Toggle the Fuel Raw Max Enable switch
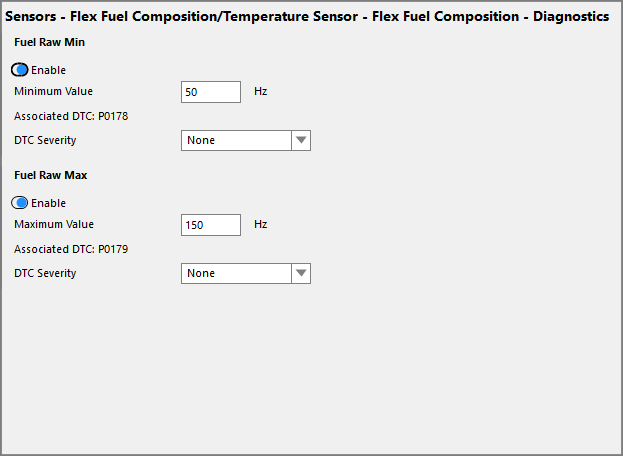The image size is (623, 456). (x=20, y=203)
